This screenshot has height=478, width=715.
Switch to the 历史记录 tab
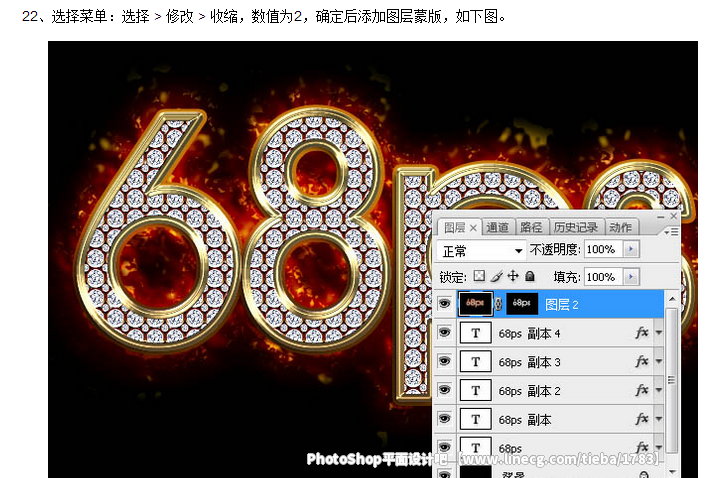[577, 228]
